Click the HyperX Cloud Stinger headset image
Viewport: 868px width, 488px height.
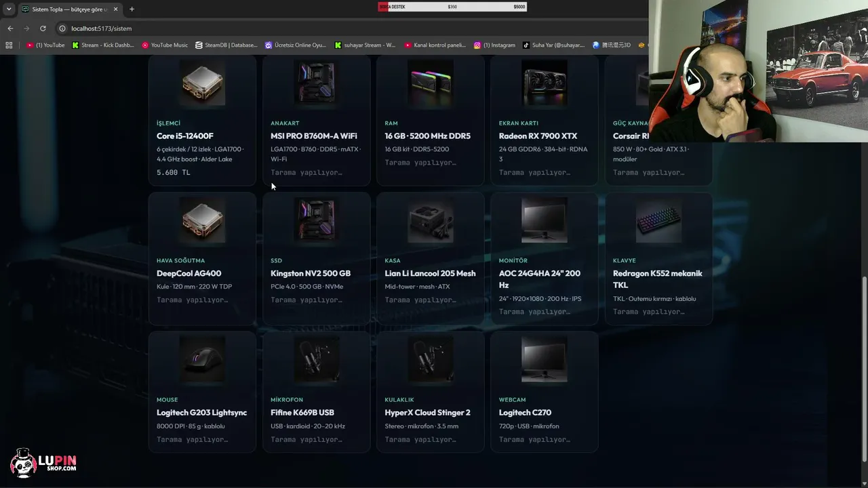431,359
